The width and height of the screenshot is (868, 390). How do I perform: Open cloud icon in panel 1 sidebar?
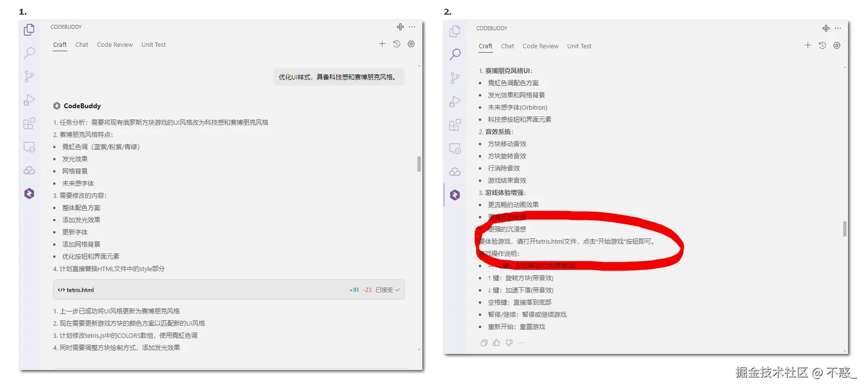coord(29,170)
